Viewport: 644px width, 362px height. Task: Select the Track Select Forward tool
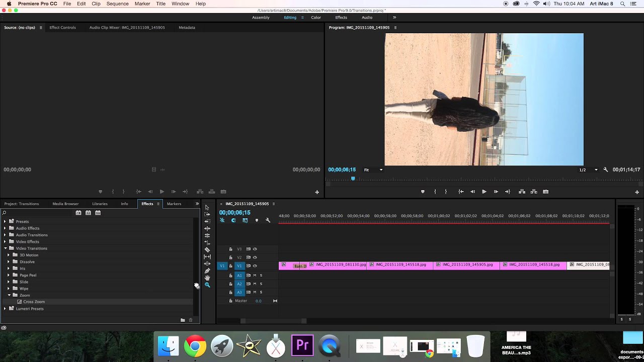[x=207, y=214]
